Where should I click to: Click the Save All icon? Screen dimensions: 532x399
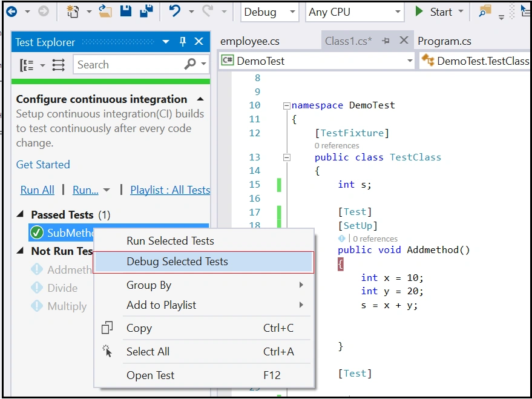[146, 12]
